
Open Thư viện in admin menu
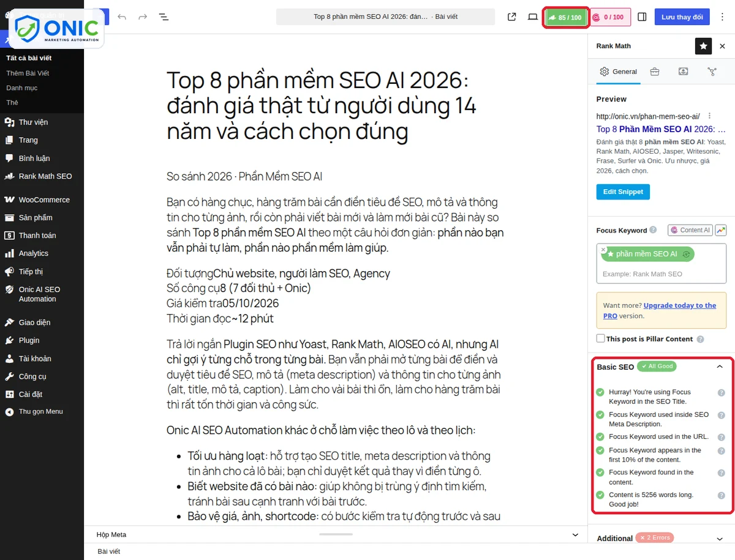33,122
